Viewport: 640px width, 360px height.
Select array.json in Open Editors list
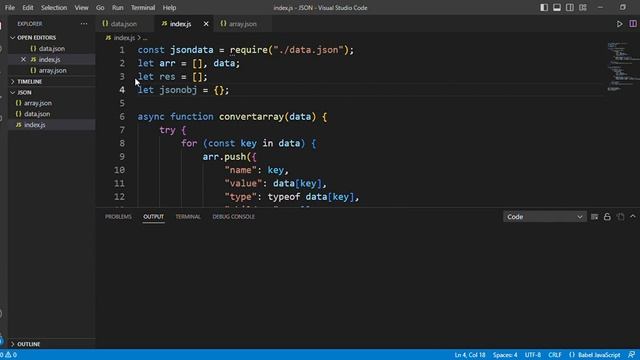pyautogui.click(x=52, y=71)
